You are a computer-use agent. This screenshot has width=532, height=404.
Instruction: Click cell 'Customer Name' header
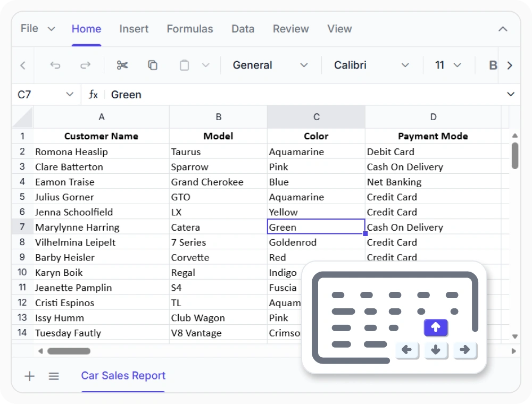click(x=101, y=136)
